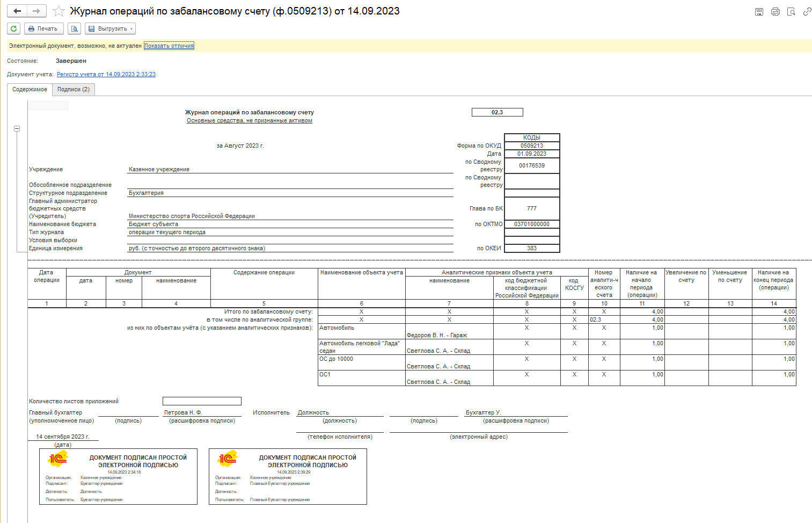Click Министерство спорта Российской Федерации text
The height and width of the screenshot is (523, 812).
(192, 216)
